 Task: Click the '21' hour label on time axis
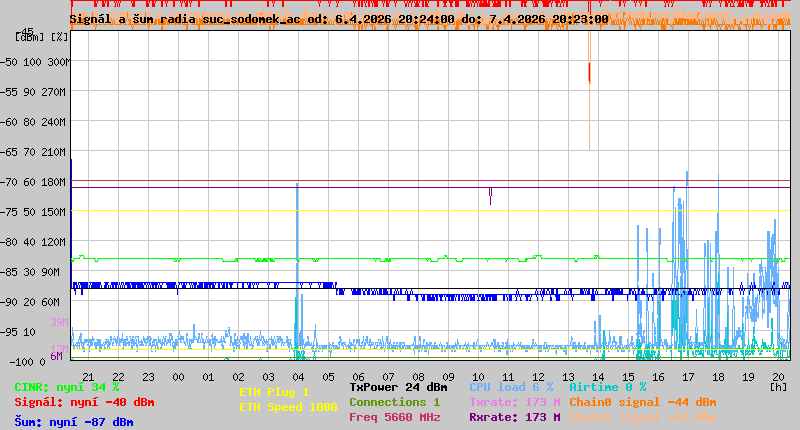tap(88, 377)
